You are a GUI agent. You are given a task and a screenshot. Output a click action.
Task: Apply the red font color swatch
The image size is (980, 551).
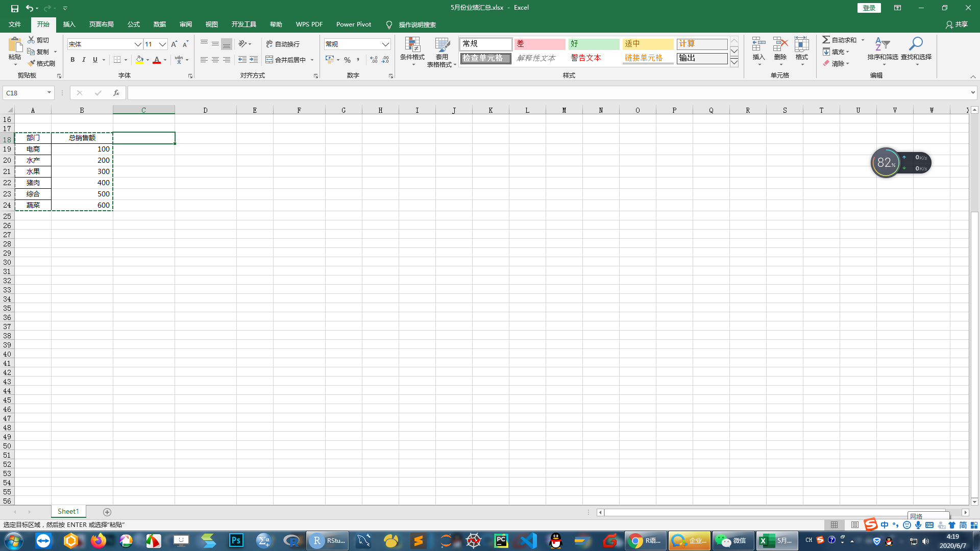pos(157,60)
